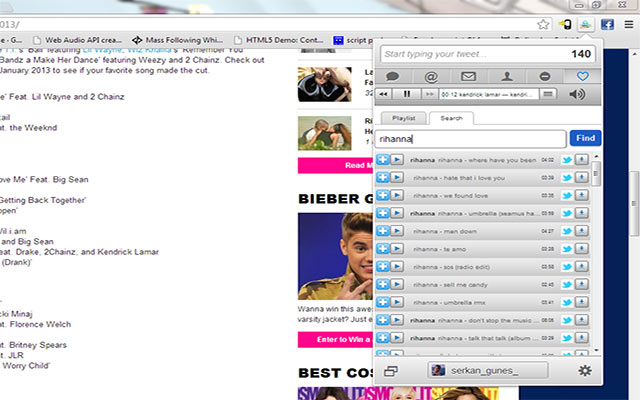Add 'where have you been' to playlist
This screenshot has width=640, height=400.
click(382, 160)
